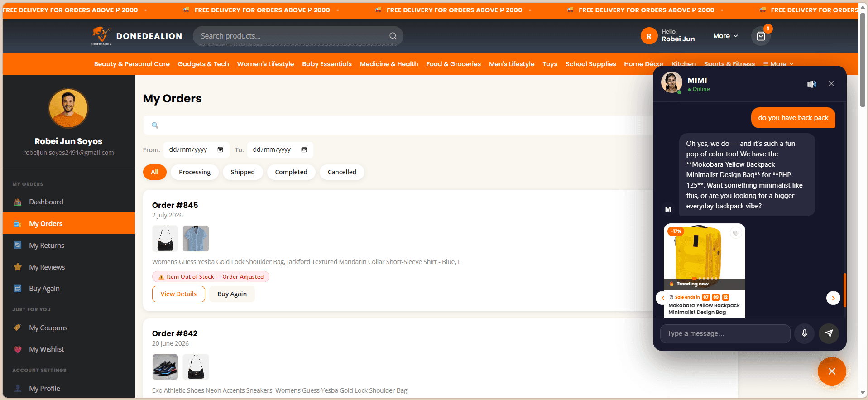868x400 pixels.
Task: Go to previous product in chat carousel
Action: pos(663,298)
